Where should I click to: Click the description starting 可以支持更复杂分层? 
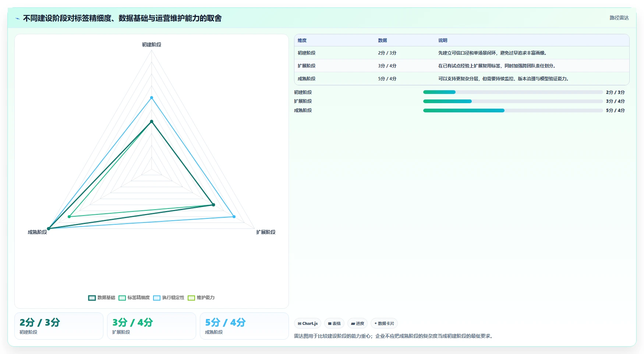coord(504,79)
